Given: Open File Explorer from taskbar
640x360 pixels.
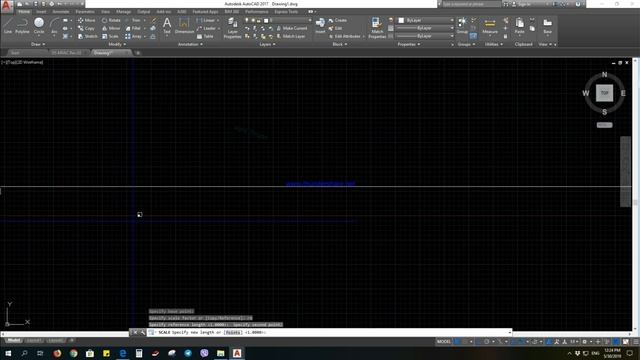Looking at the screenshot, I should [x=220, y=353].
